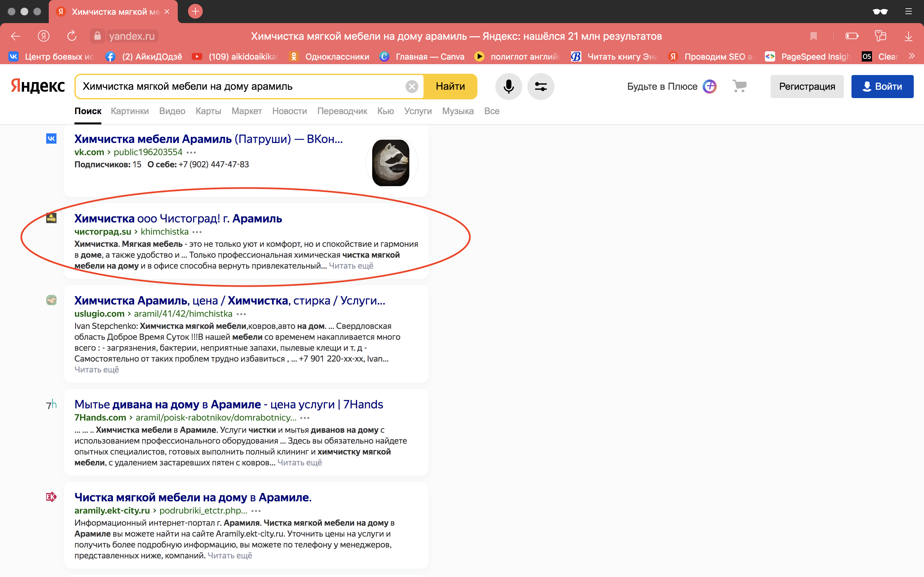Click the voice search microphone icon
This screenshot has height=577, width=924.
tap(508, 87)
